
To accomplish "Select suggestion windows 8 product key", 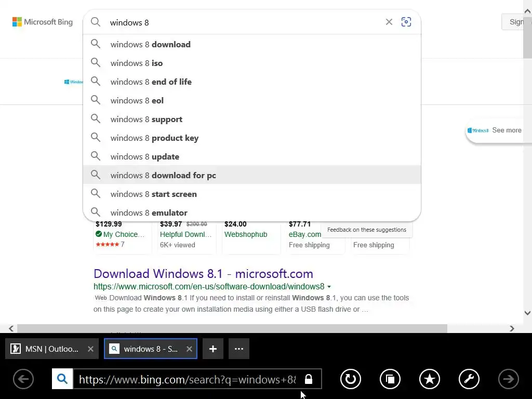I will pyautogui.click(x=252, y=138).
